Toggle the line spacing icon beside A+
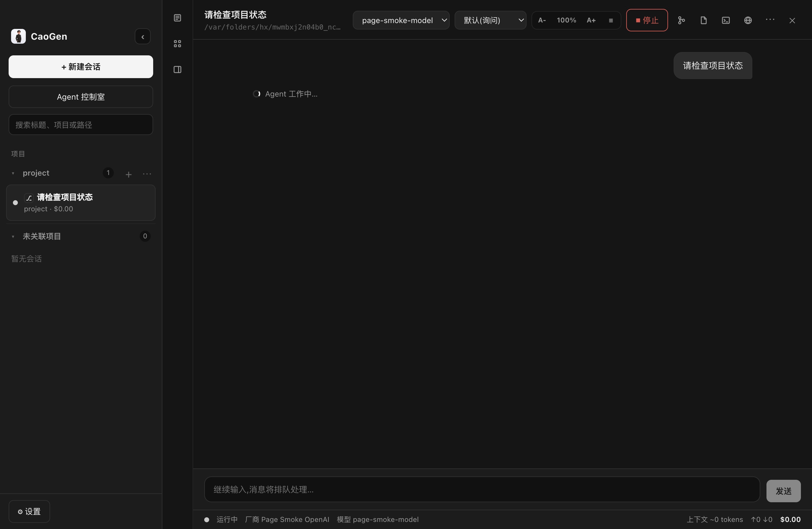This screenshot has width=812, height=529. 611,21
